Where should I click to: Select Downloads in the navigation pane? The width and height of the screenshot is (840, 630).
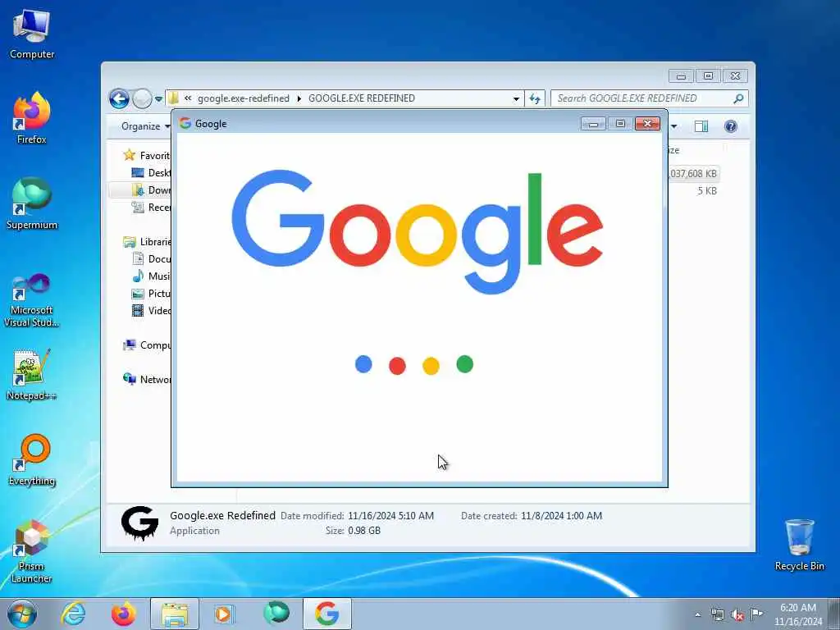(151, 189)
